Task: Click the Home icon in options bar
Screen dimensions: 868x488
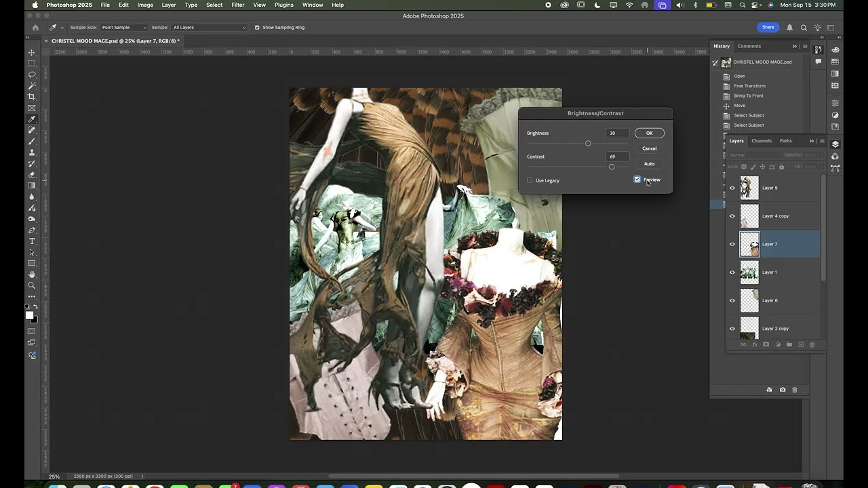Action: pyautogui.click(x=35, y=28)
